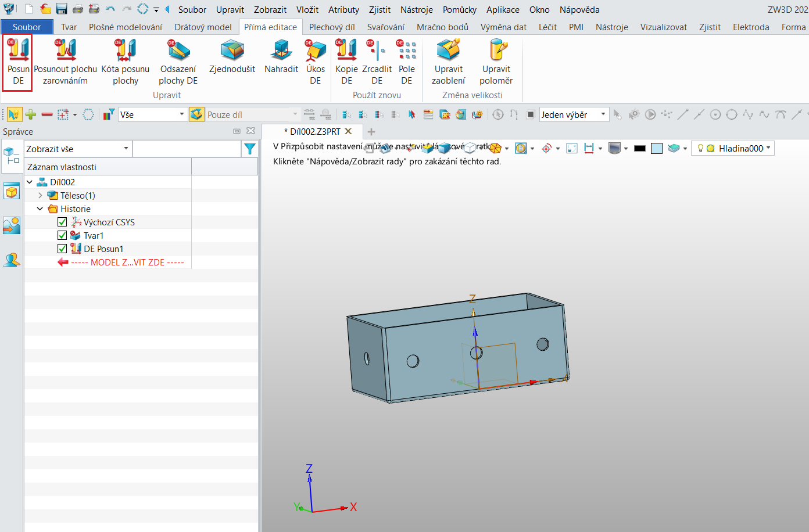This screenshot has width=809, height=532.
Task: Click the Kopie DE tool
Action: pos(346,62)
